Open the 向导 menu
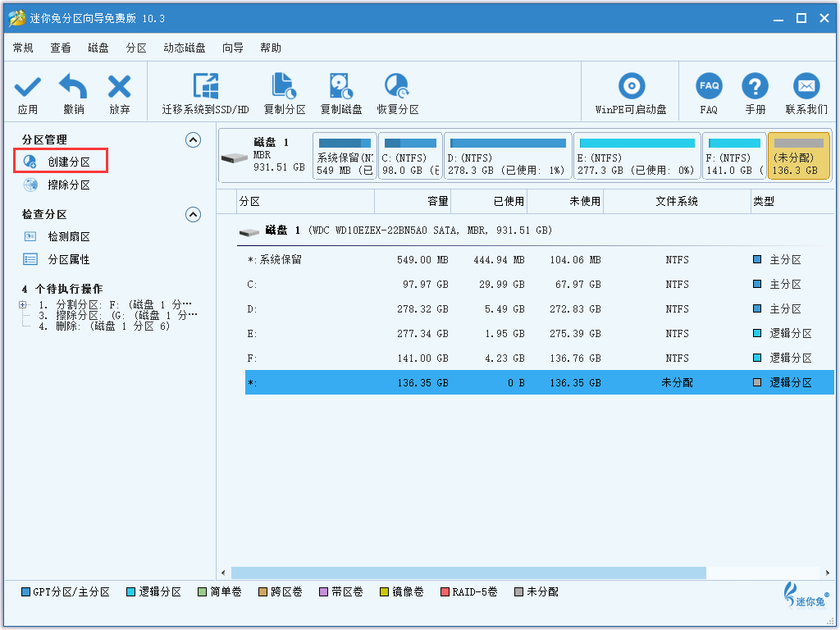Screen dimensions: 840x630 coord(232,48)
